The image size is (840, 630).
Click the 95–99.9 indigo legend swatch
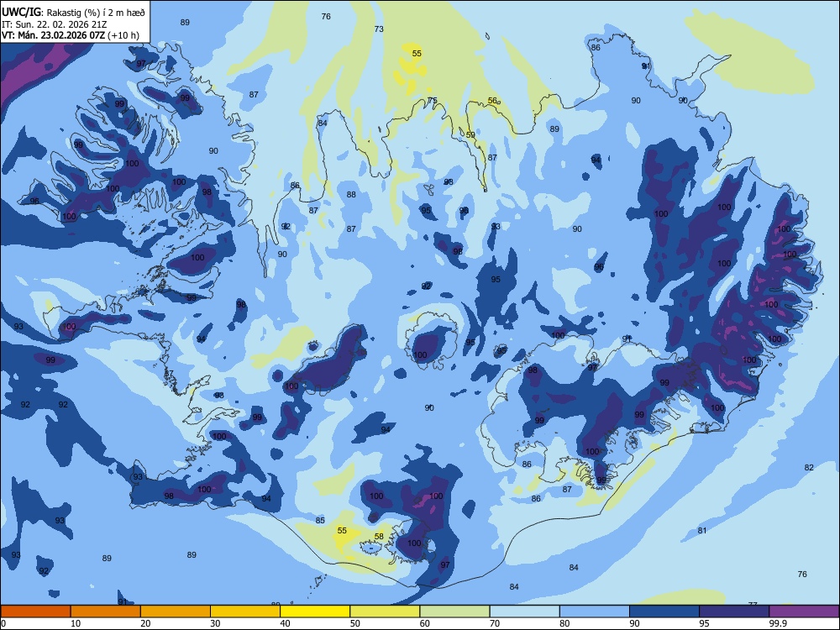pyautogui.click(x=734, y=612)
